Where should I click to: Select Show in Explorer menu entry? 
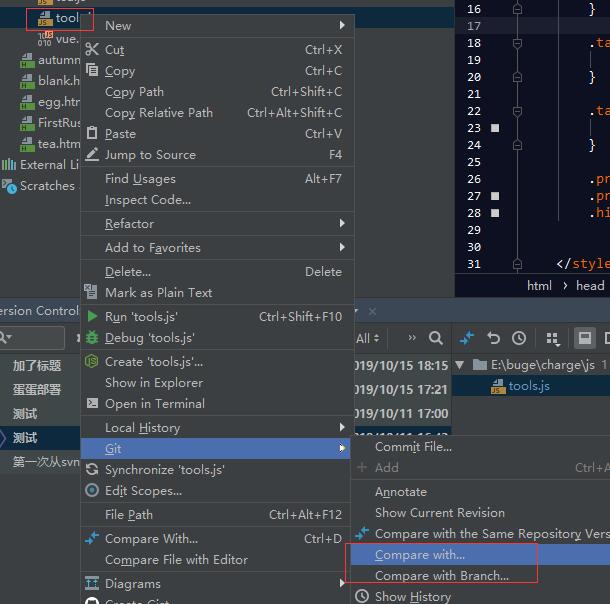(x=217, y=382)
